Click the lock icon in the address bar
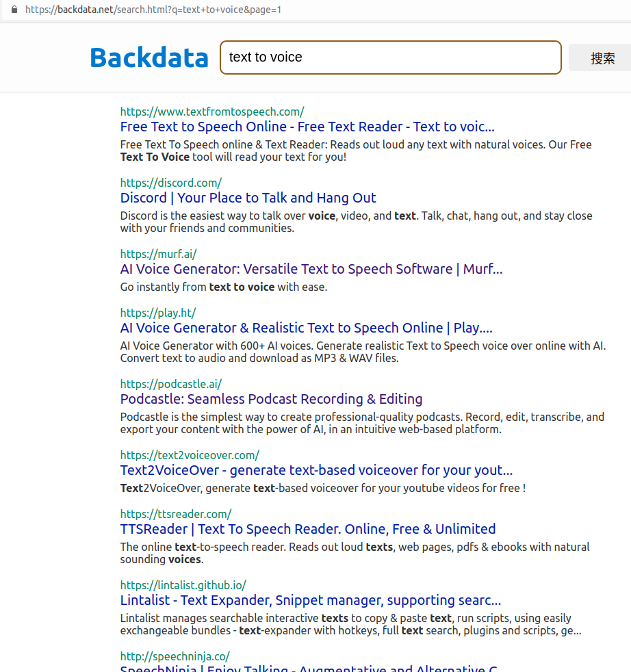The height and width of the screenshot is (672, 631). 14,10
